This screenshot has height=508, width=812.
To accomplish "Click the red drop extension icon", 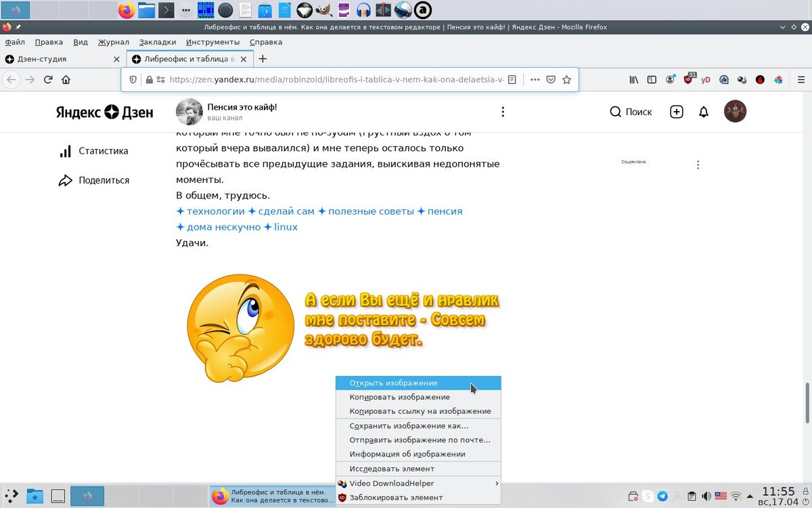I will [x=760, y=79].
